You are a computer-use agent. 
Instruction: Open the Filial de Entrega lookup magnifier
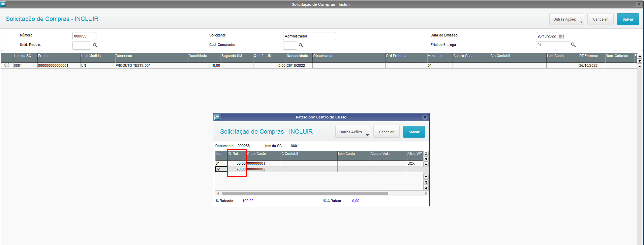[x=573, y=45]
